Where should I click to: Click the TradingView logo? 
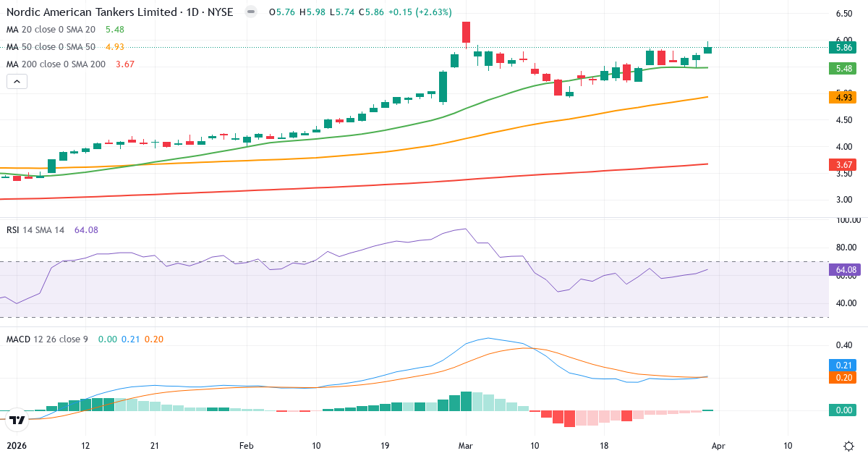pyautogui.click(x=16, y=418)
